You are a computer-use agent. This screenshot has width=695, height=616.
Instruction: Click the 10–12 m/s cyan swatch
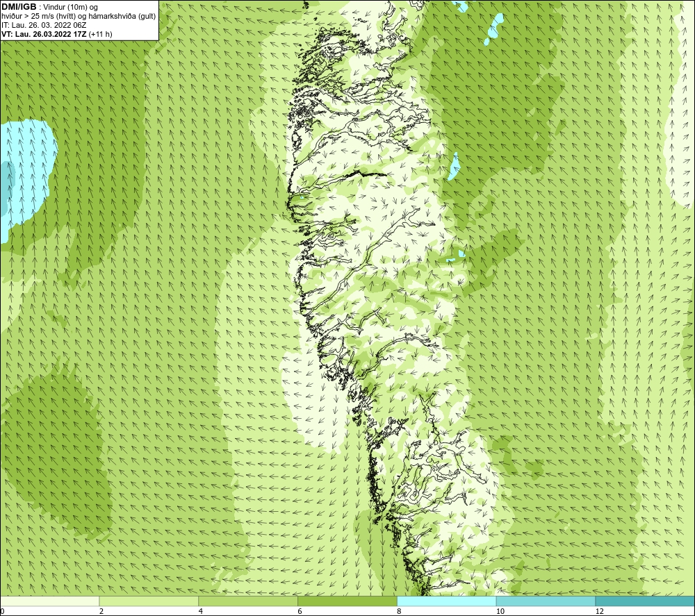coord(546,601)
